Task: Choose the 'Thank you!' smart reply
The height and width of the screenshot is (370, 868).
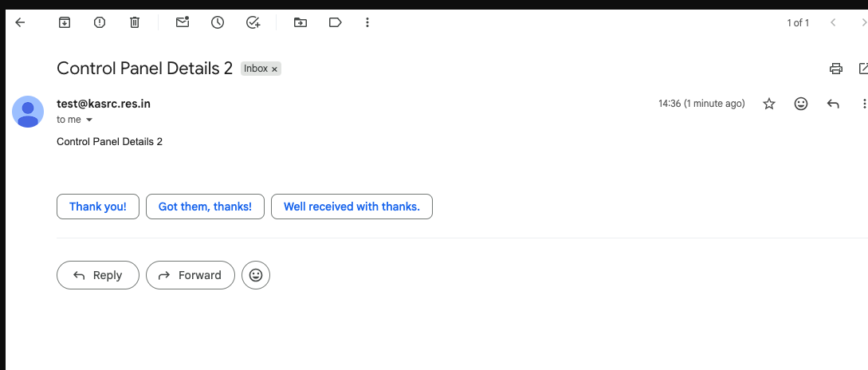Action: (x=98, y=207)
